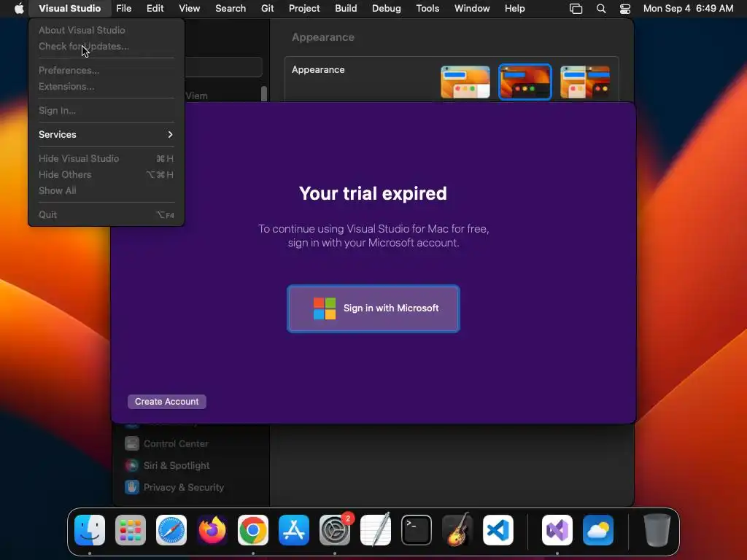Click the Create Account button
747x560 pixels.
[167, 402]
